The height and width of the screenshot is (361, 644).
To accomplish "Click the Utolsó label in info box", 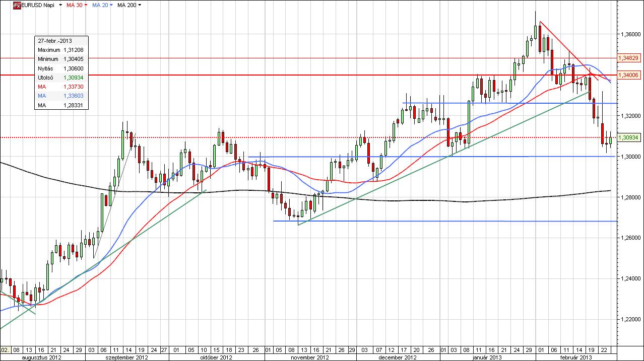I will point(45,78).
